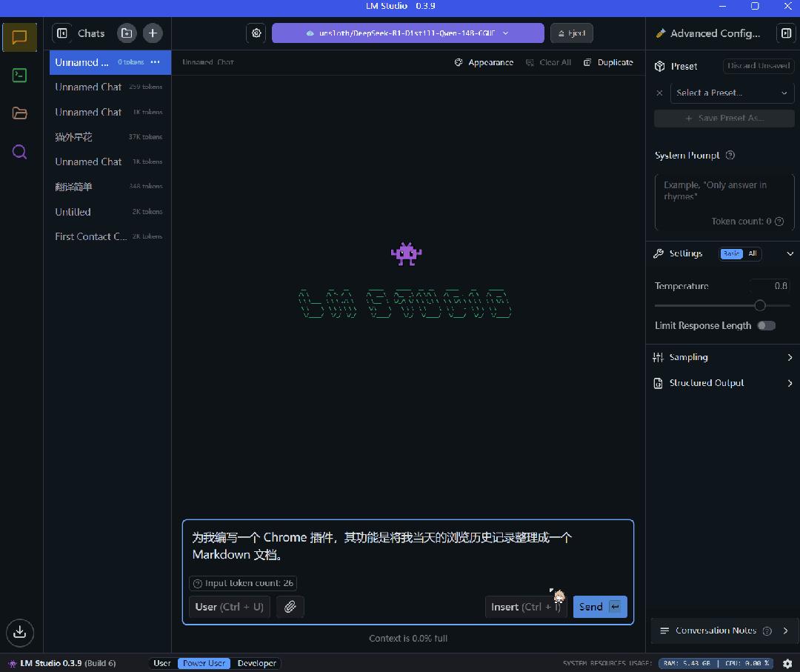Collapse the chats sidebar panel icon
The image size is (800, 672).
[62, 33]
